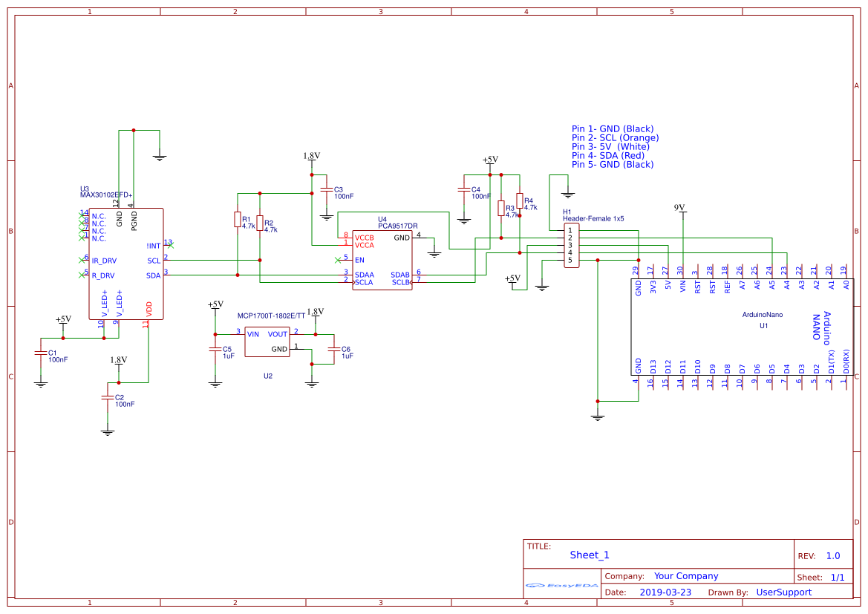Select capacitor C3 100nF symbol
The height and width of the screenshot is (614, 868).
[x=326, y=190]
